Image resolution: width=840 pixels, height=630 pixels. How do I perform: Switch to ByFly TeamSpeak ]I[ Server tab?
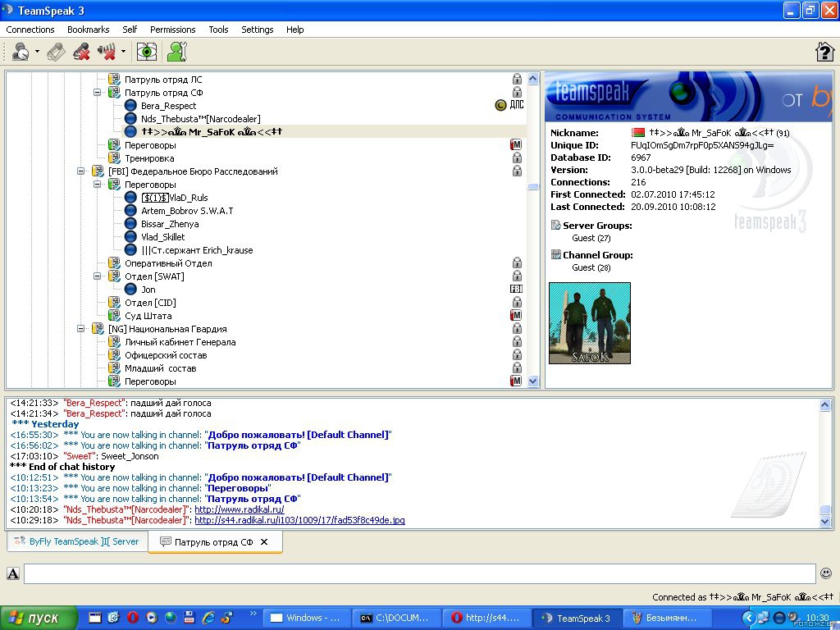[76, 541]
